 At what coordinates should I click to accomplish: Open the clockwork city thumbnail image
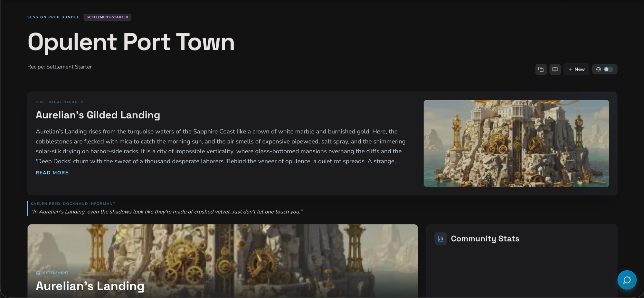point(516,143)
